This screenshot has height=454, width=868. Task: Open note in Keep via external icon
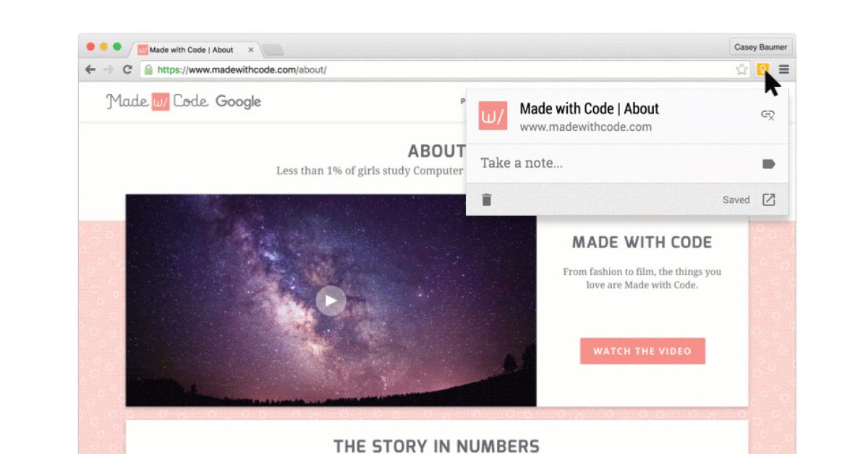pos(769,200)
